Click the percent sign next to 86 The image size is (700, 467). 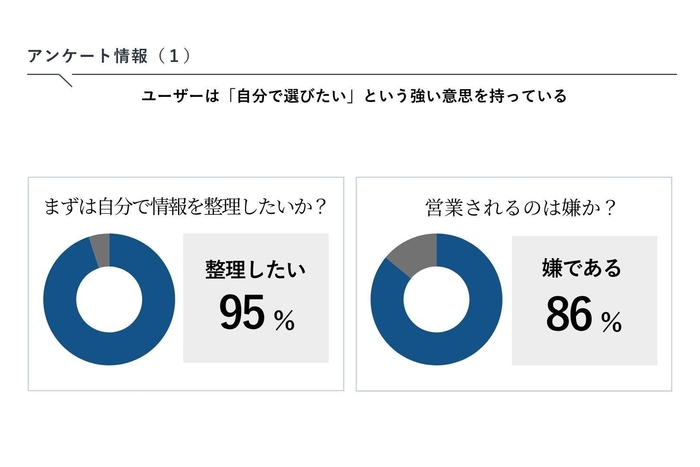click(611, 321)
